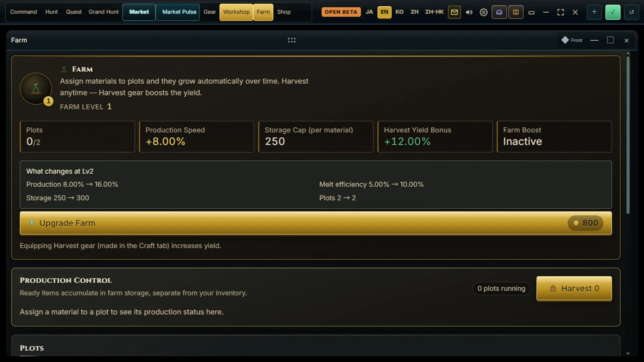The image size is (644, 362).
Task: Open the Market tab
Action: coord(139,12)
